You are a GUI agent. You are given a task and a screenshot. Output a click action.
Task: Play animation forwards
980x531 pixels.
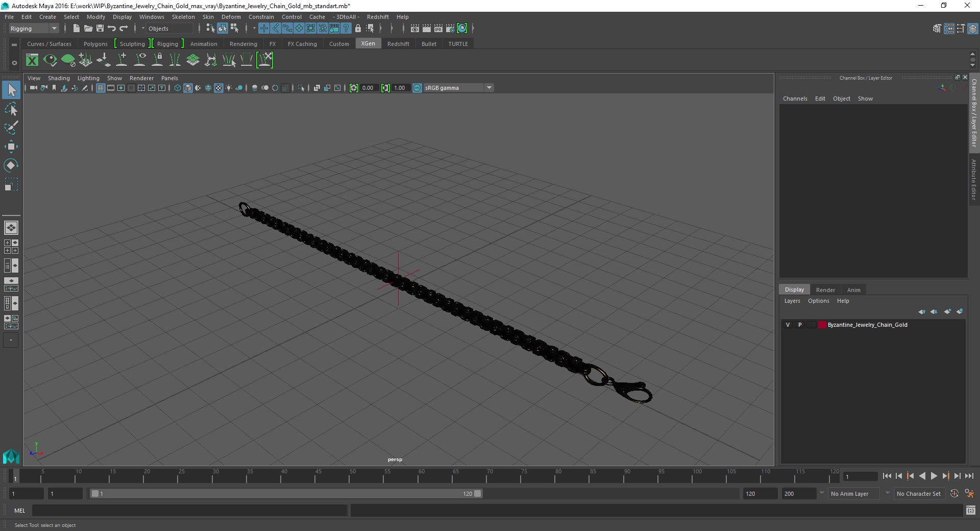934,476
